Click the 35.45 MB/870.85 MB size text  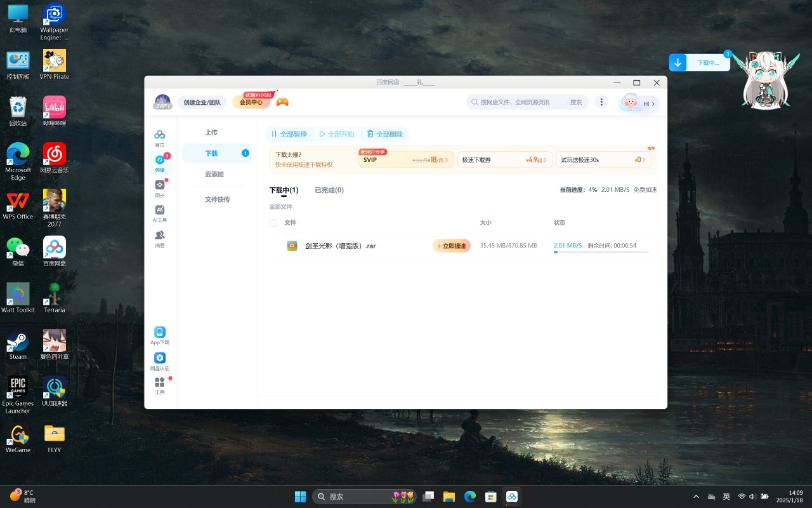pyautogui.click(x=509, y=246)
